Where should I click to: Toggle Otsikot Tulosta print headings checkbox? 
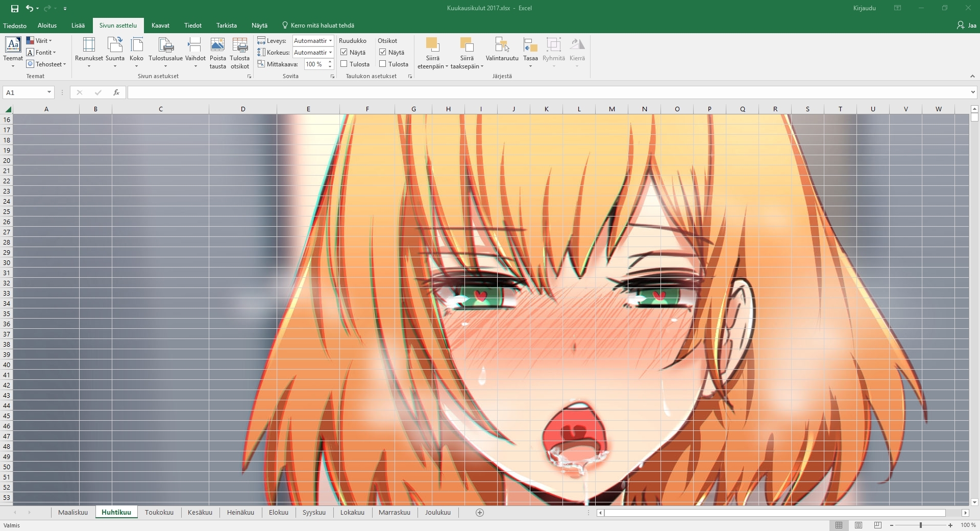383,64
